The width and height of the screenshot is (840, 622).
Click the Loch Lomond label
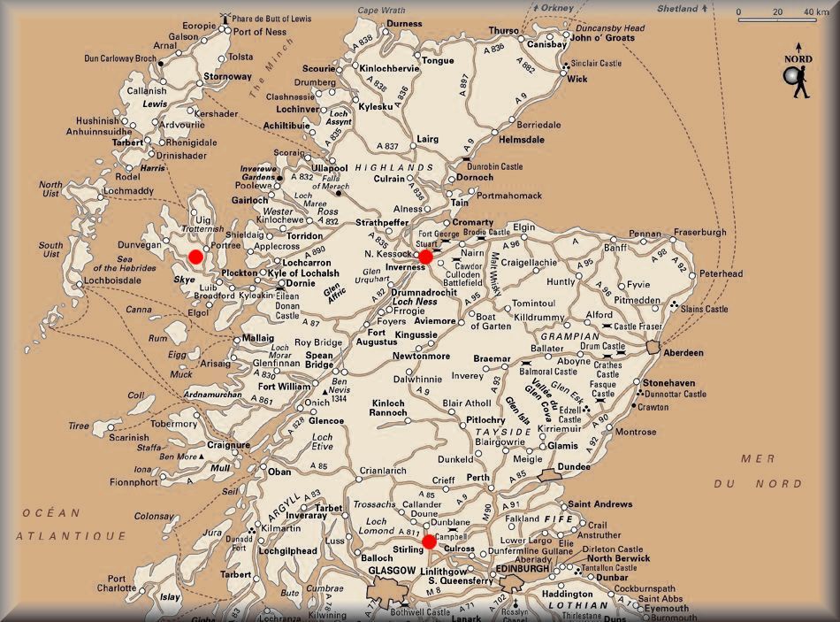(x=376, y=526)
